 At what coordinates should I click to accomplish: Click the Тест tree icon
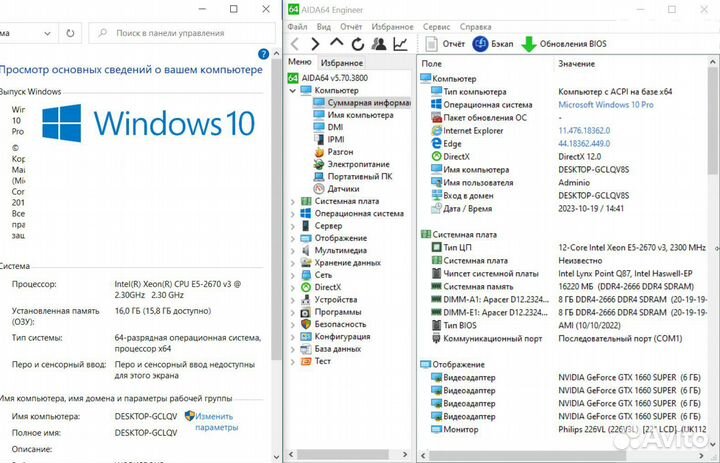(x=306, y=361)
